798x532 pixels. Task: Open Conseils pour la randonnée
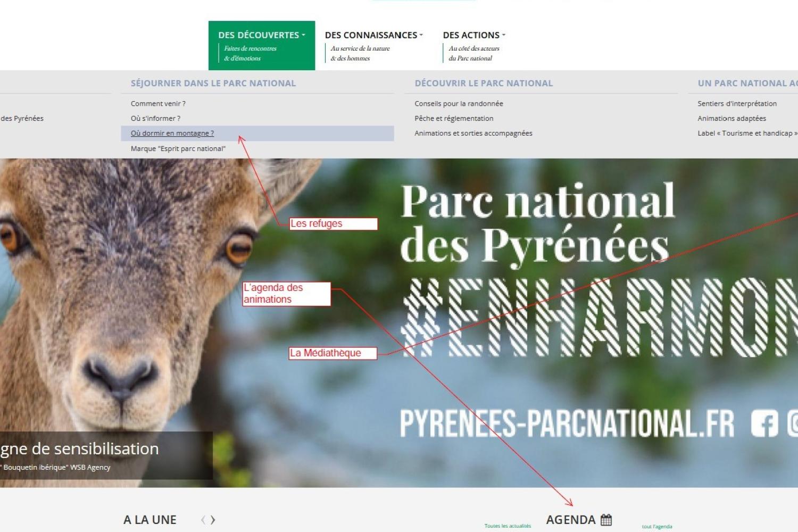(x=459, y=104)
